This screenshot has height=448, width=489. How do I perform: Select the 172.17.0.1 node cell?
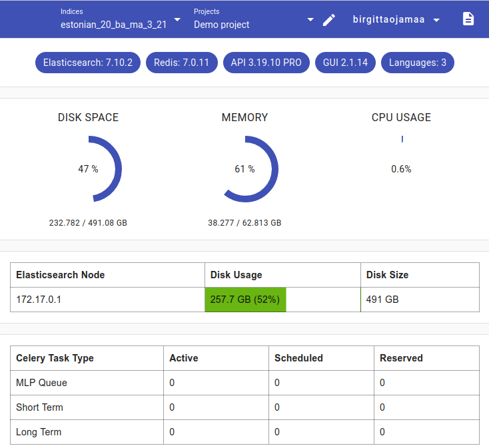(x=107, y=300)
